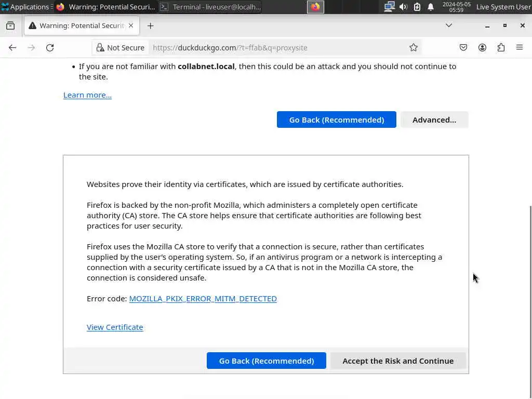The height and width of the screenshot is (399, 532).
Task: Click the upper Go Back (Recommended) button
Action: click(x=337, y=120)
